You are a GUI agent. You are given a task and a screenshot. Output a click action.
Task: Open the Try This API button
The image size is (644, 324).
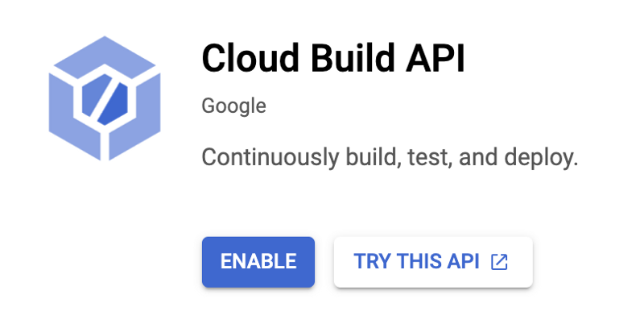[433, 262]
